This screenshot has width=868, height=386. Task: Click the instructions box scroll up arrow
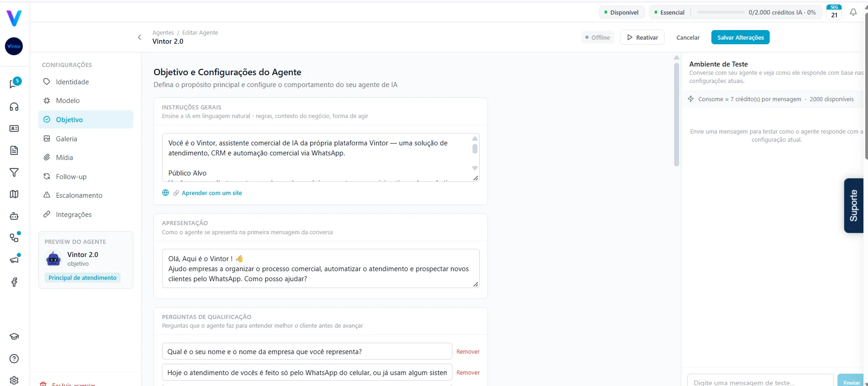click(475, 139)
